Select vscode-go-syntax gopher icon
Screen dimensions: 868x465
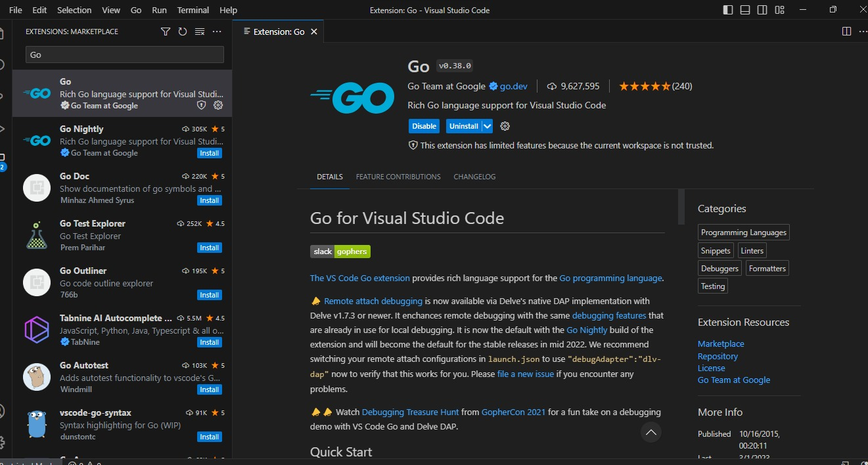[37, 424]
